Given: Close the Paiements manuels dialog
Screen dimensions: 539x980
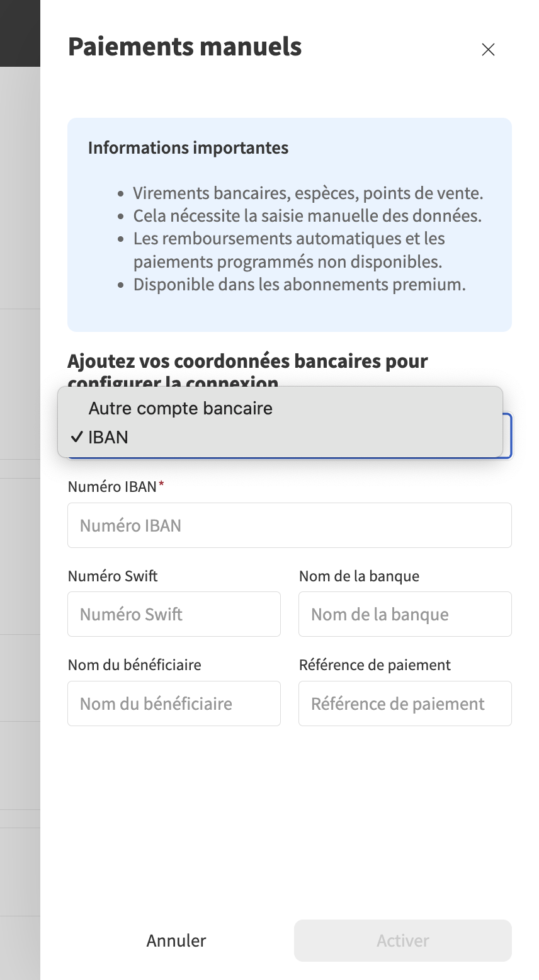Looking at the screenshot, I should coord(488,49).
